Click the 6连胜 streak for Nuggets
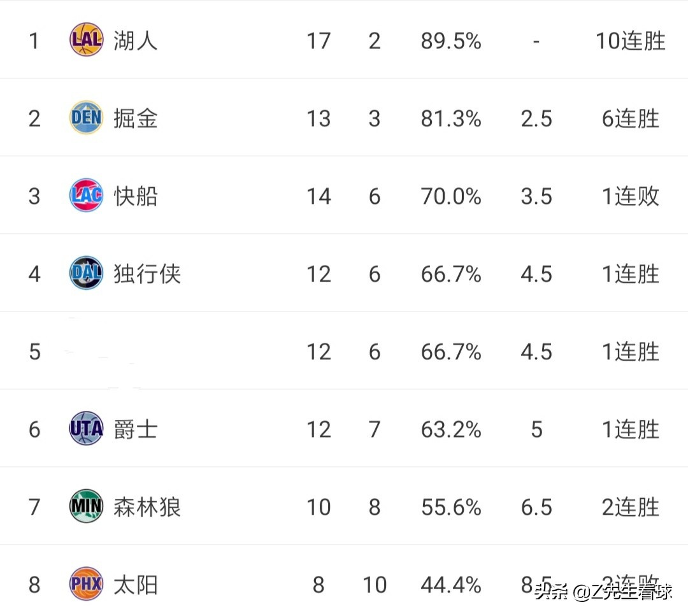The width and height of the screenshot is (688, 616). click(630, 118)
